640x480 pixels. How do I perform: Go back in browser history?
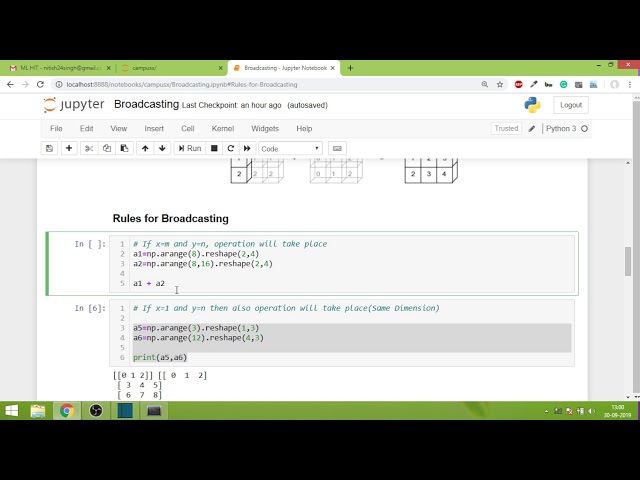tap(10, 84)
